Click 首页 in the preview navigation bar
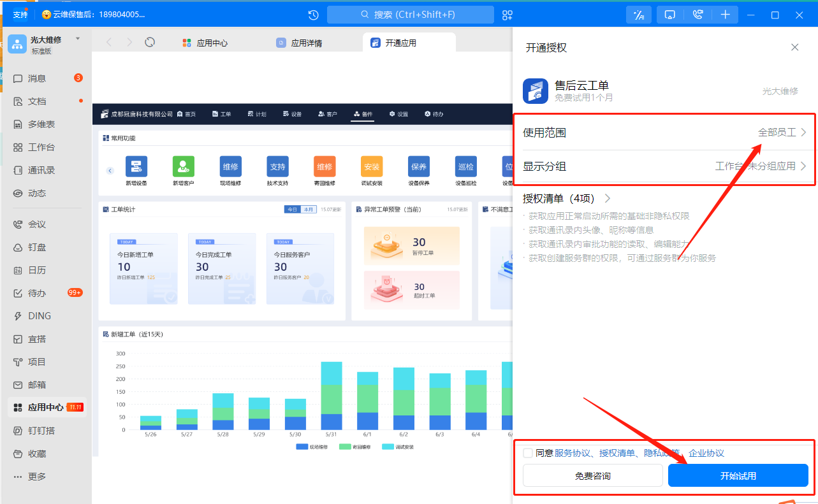The width and height of the screenshot is (818, 504). 186,114
